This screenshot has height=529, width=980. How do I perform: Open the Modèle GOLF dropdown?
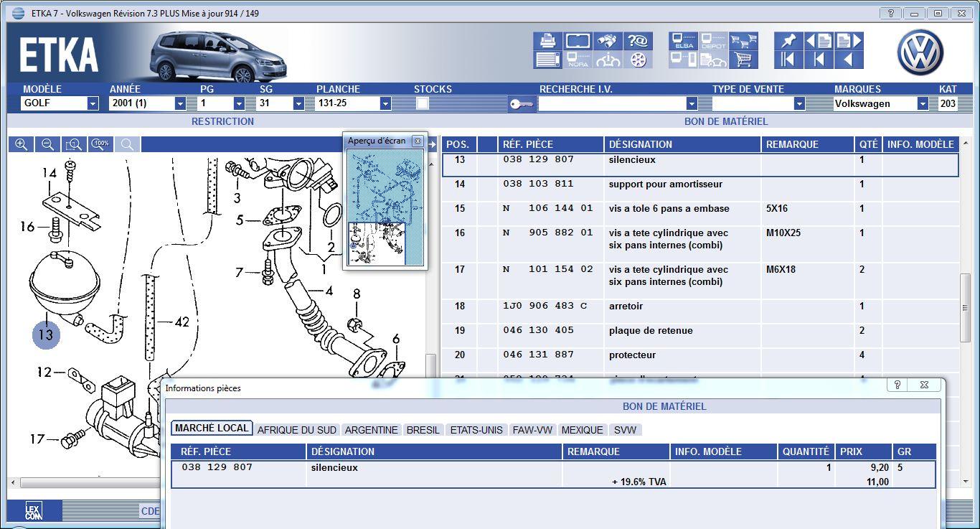(93, 103)
